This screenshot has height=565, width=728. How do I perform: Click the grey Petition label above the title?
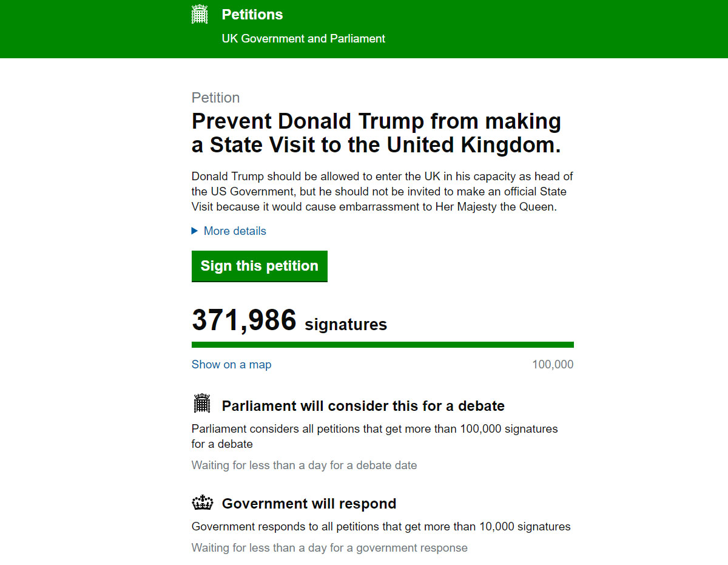[x=215, y=98]
